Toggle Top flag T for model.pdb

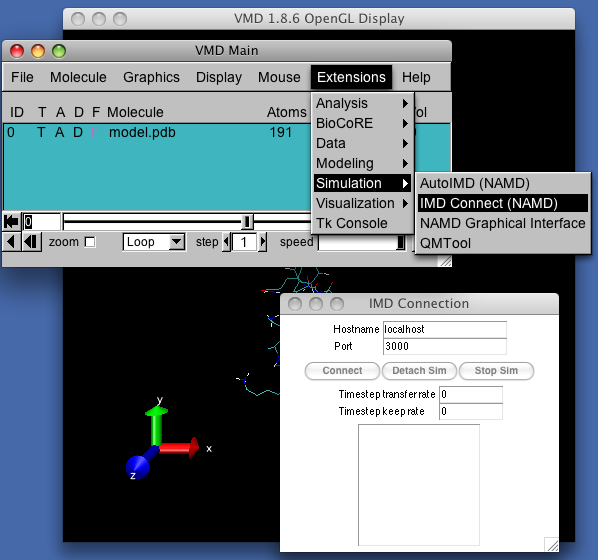point(41,132)
